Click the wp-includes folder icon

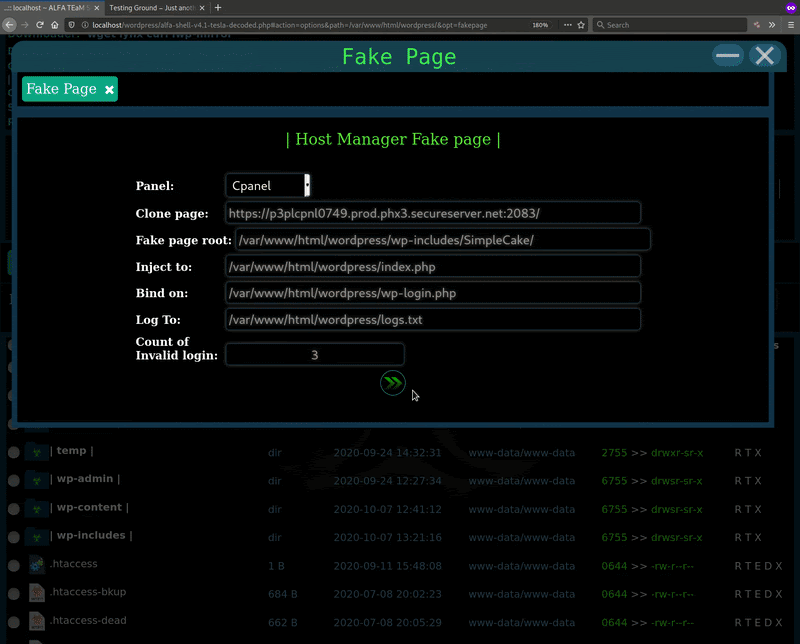pyautogui.click(x=36, y=536)
